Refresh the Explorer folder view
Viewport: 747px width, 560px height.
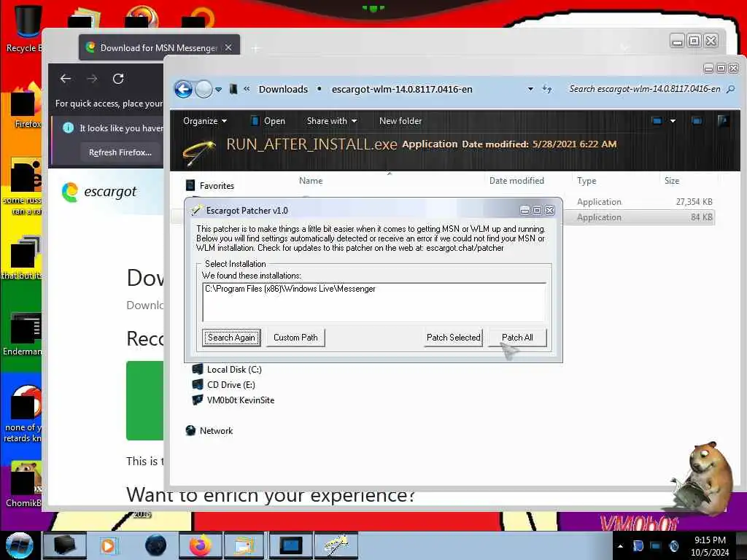click(x=547, y=89)
